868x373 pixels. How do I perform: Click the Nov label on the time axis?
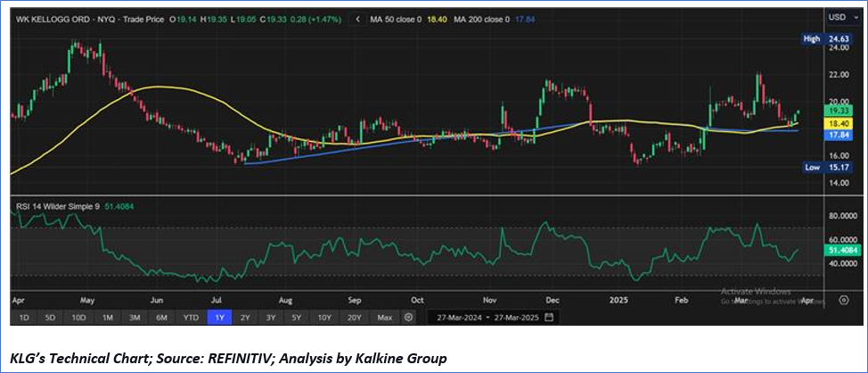tap(489, 300)
